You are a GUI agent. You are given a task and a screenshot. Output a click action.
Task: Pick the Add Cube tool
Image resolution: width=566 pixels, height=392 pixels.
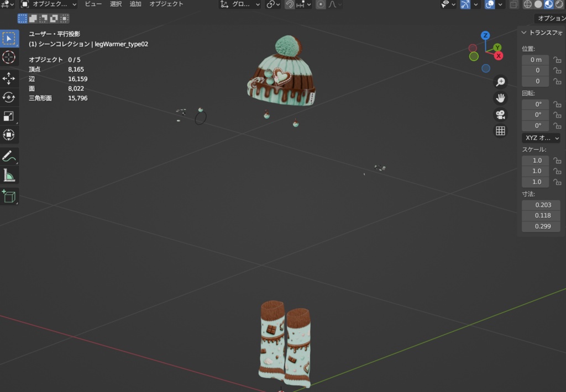click(x=9, y=197)
